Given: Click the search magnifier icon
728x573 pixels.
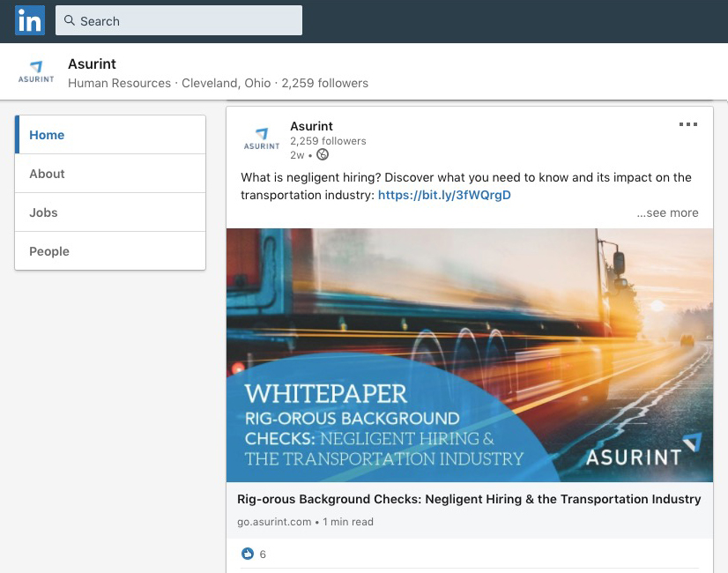Looking at the screenshot, I should (x=69, y=20).
